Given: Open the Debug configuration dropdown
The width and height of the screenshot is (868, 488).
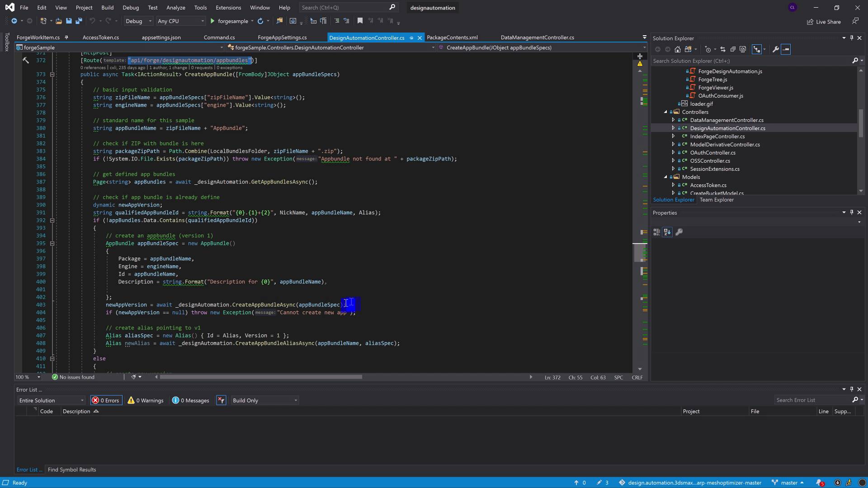Looking at the screenshot, I should pyautogui.click(x=138, y=21).
